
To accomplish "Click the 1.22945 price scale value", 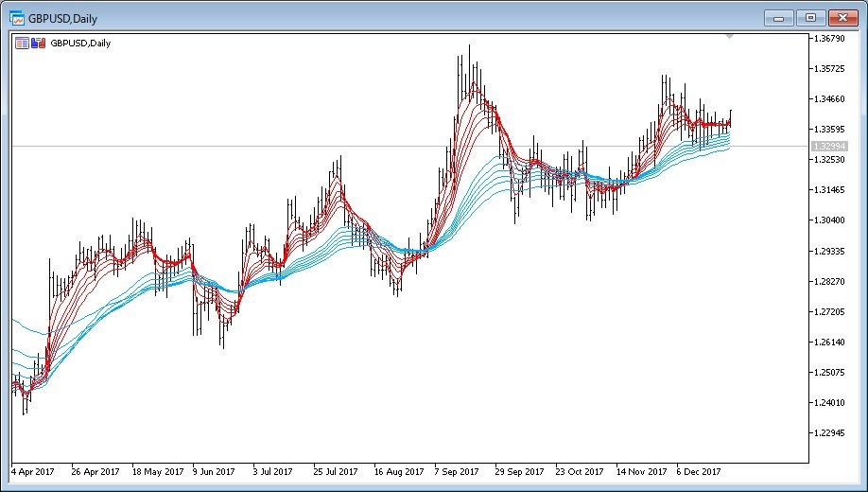I will click(828, 432).
